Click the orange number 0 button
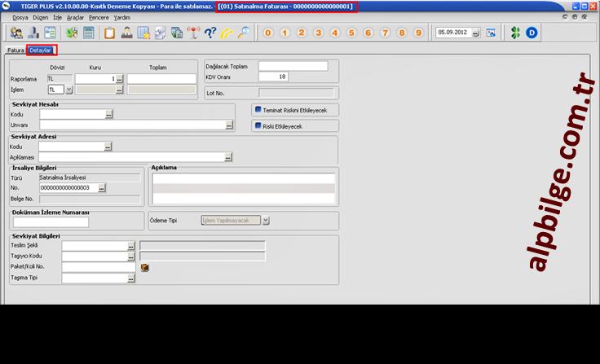 click(x=268, y=33)
